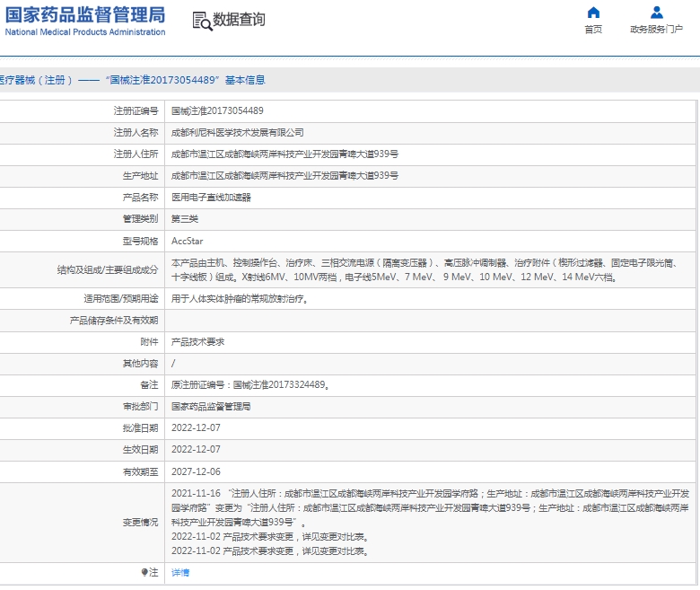This screenshot has width=700, height=590.
Task: Click the 管理类别 row label
Action: 140,219
